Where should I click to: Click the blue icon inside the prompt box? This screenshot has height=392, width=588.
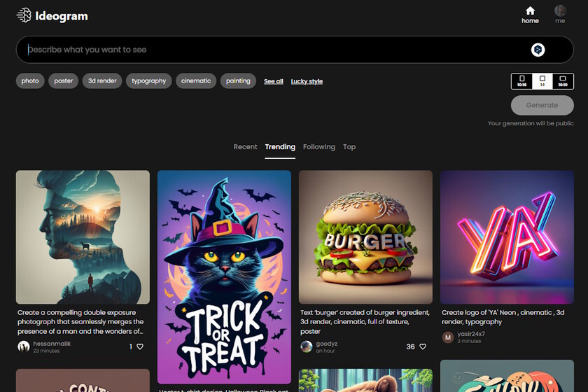538,50
